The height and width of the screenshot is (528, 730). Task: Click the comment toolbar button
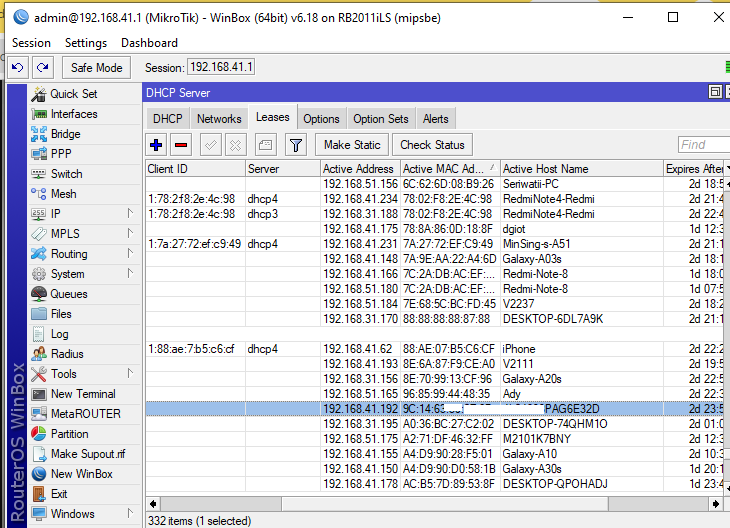coord(266,145)
